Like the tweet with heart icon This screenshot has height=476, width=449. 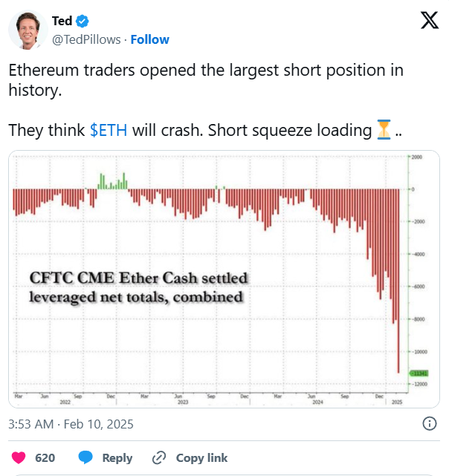click(x=19, y=457)
